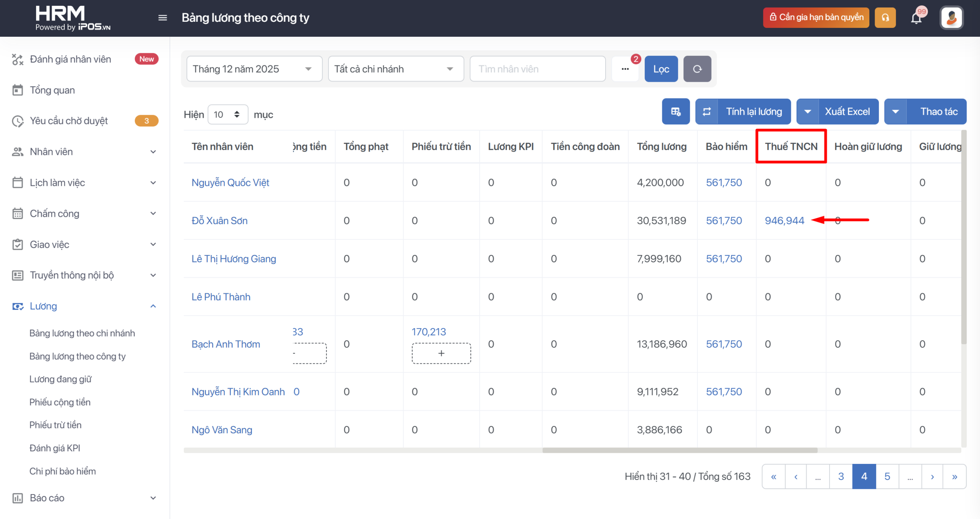This screenshot has width=980, height=519.
Task: Open the month selection dropdown
Action: (254, 69)
